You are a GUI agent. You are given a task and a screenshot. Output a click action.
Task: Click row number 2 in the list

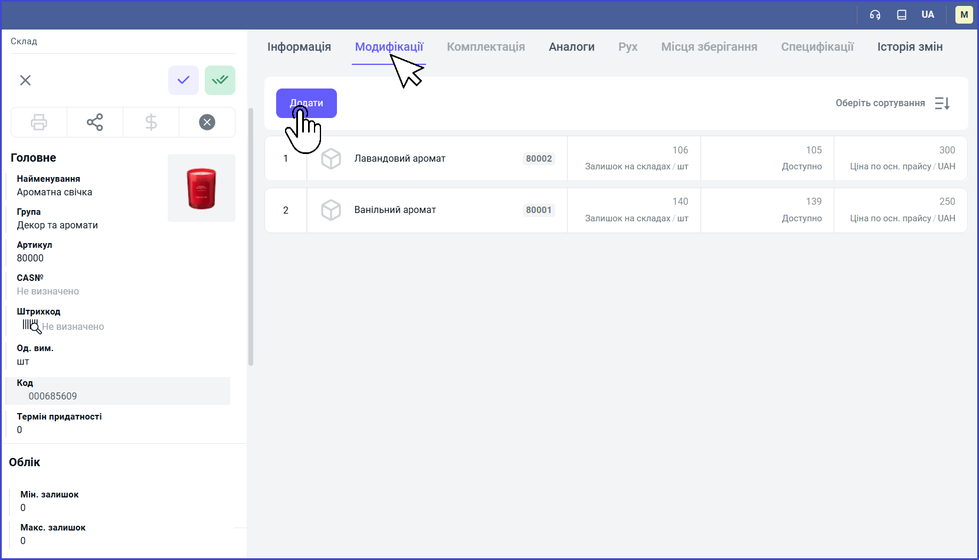(286, 210)
